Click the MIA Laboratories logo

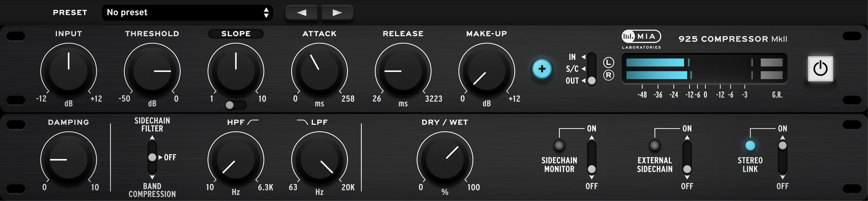coord(641,39)
